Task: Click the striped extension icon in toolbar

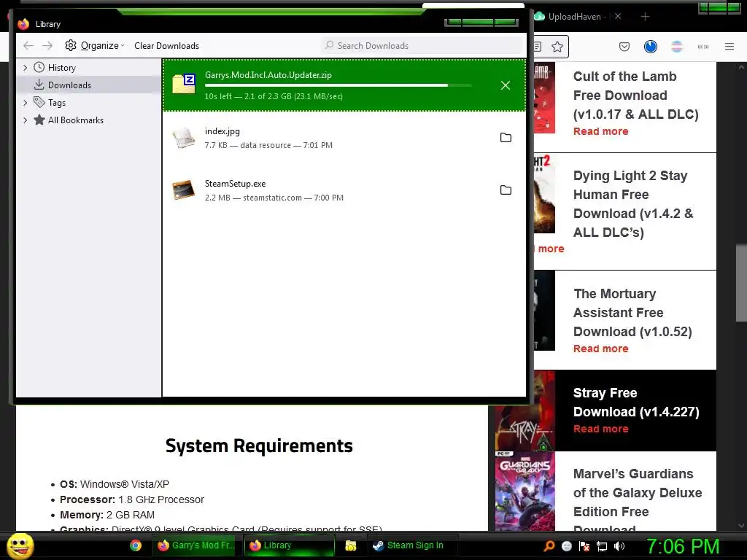Action: coord(676,47)
